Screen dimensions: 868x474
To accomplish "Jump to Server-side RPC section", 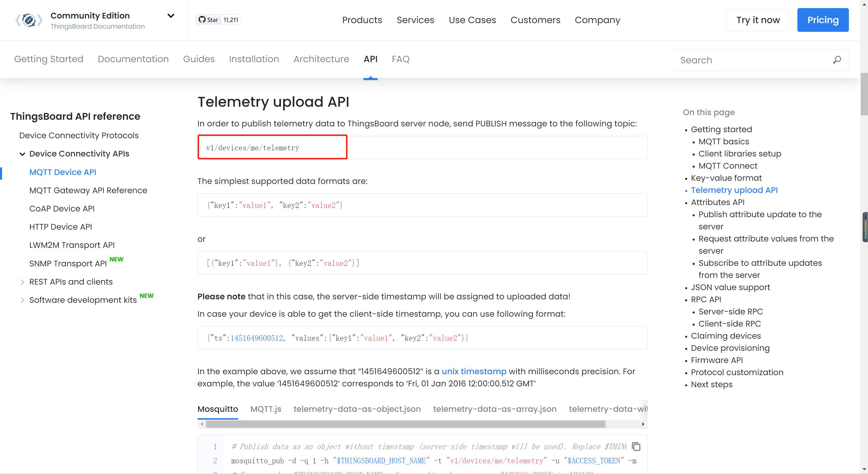I will (x=730, y=312).
